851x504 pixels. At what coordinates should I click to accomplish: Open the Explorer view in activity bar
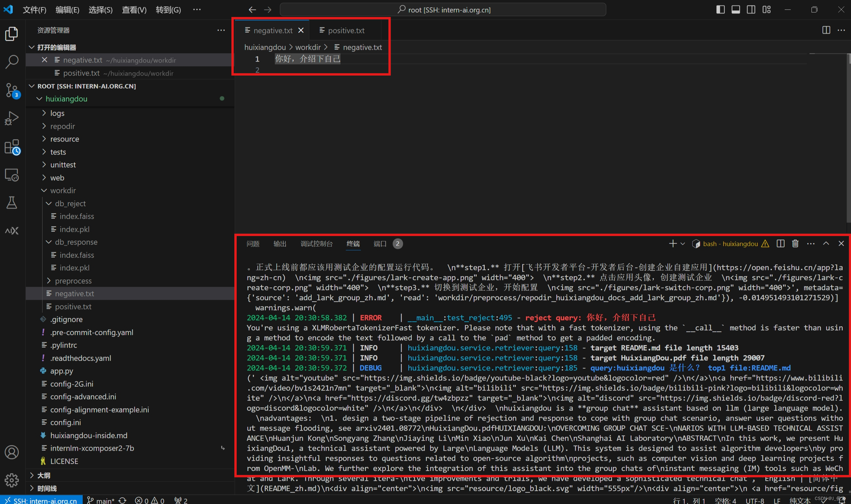(x=12, y=33)
